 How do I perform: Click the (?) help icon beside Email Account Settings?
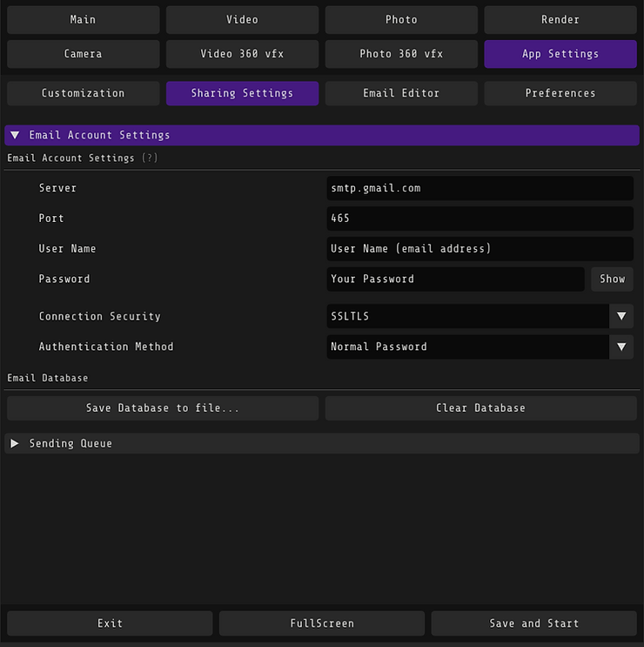point(150,158)
